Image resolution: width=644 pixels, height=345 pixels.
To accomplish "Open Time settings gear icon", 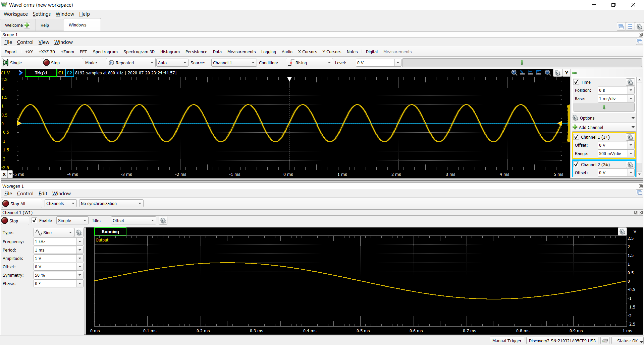I will tap(630, 82).
